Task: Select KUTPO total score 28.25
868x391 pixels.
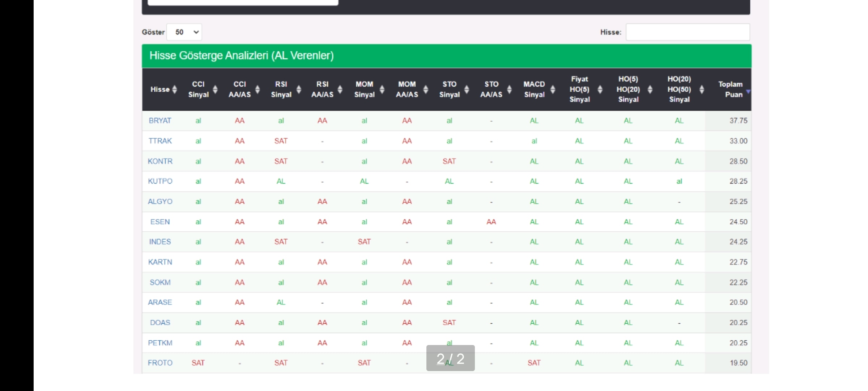Action: [738, 181]
